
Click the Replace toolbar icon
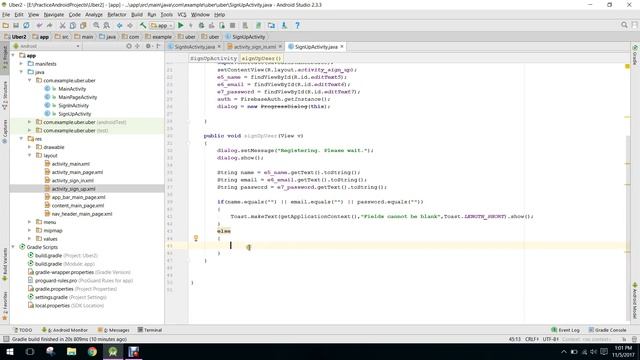click(107, 25)
